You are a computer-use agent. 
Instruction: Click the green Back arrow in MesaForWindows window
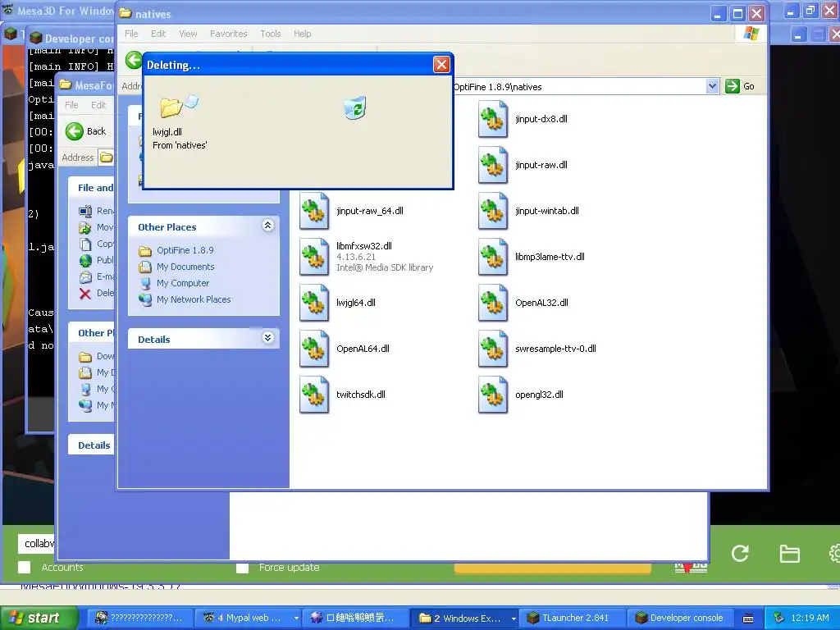(75, 131)
